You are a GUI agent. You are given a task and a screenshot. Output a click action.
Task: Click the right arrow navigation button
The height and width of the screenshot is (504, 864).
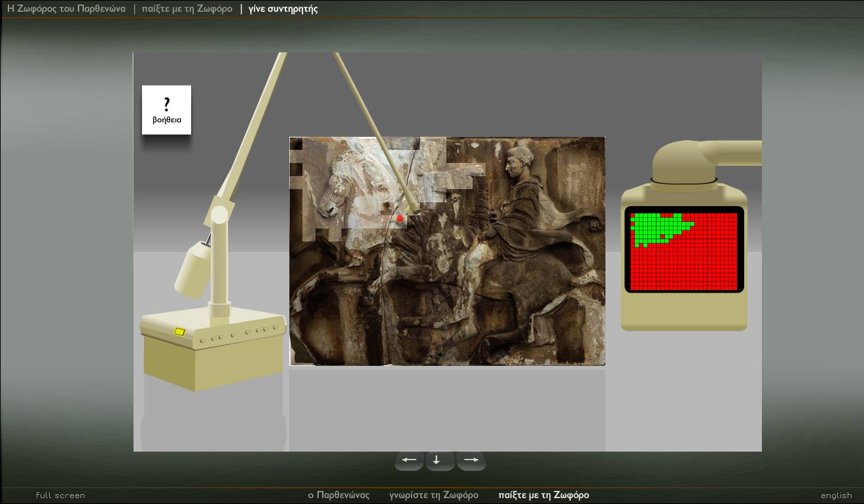(x=471, y=460)
